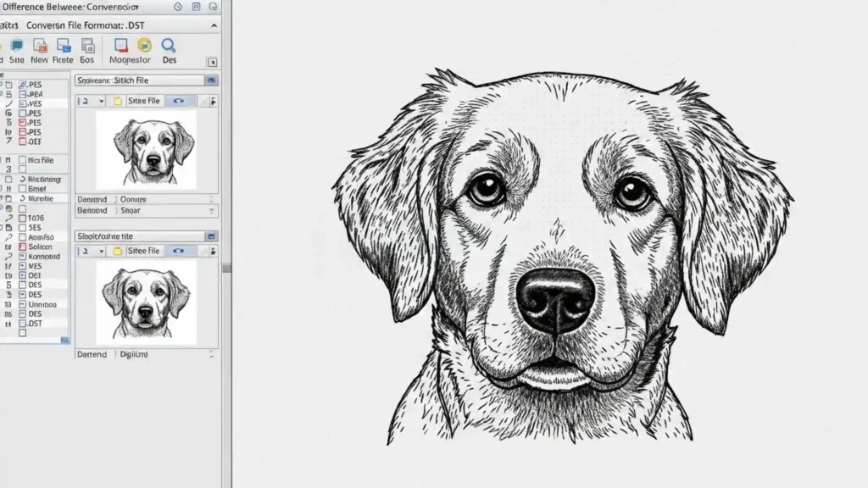
Task: Click the blue icon beside Snoiveanx: Stitch File field
Action: (211, 80)
